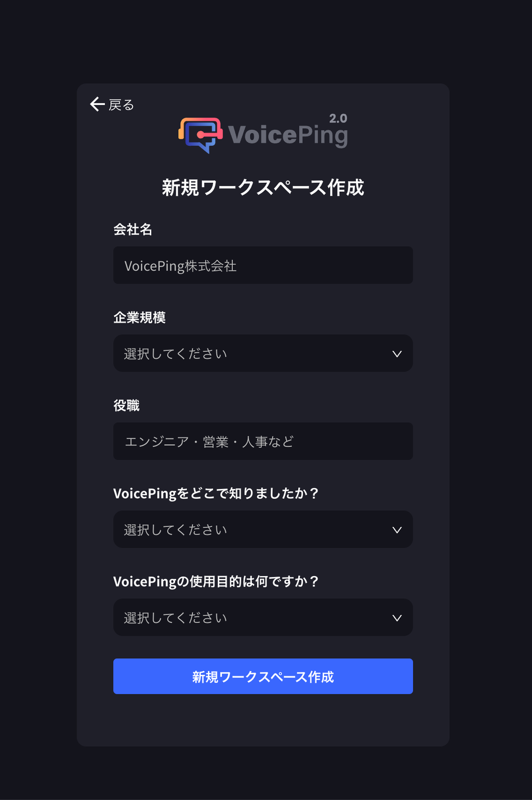Click the 会社名 label

point(133,229)
